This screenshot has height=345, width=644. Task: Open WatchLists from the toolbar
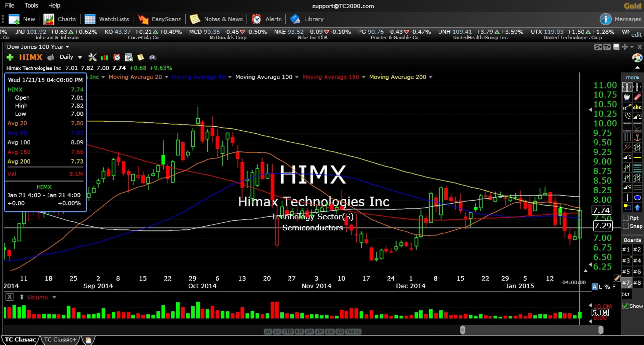tap(107, 19)
